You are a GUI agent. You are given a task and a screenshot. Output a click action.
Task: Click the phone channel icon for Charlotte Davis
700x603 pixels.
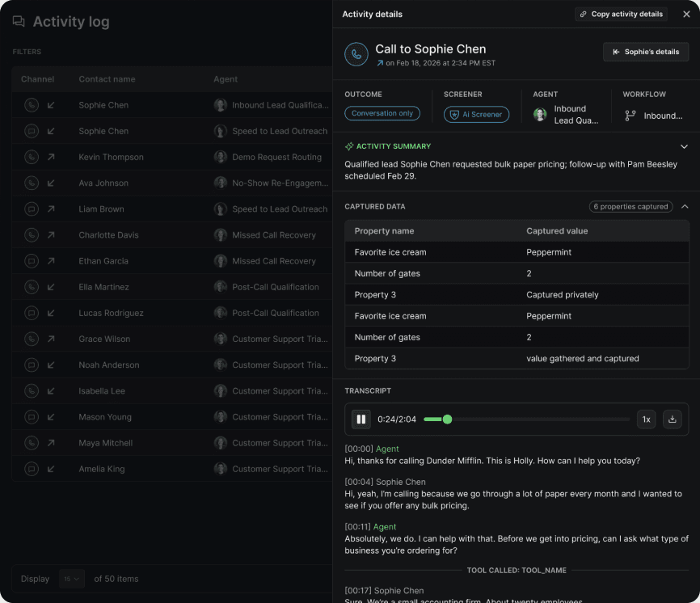[x=32, y=234]
